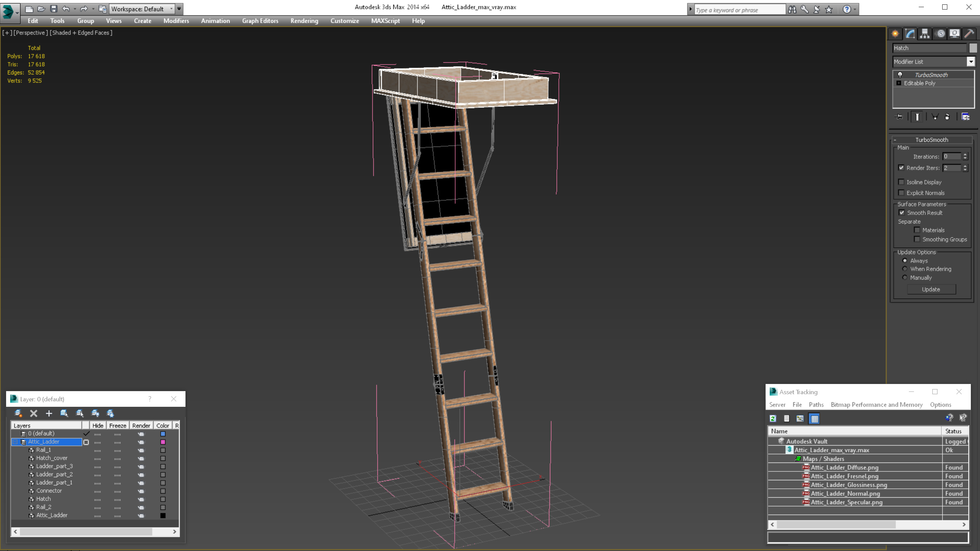Click the Perspective viewport label
Screen dimensions: 980x551
(30, 33)
